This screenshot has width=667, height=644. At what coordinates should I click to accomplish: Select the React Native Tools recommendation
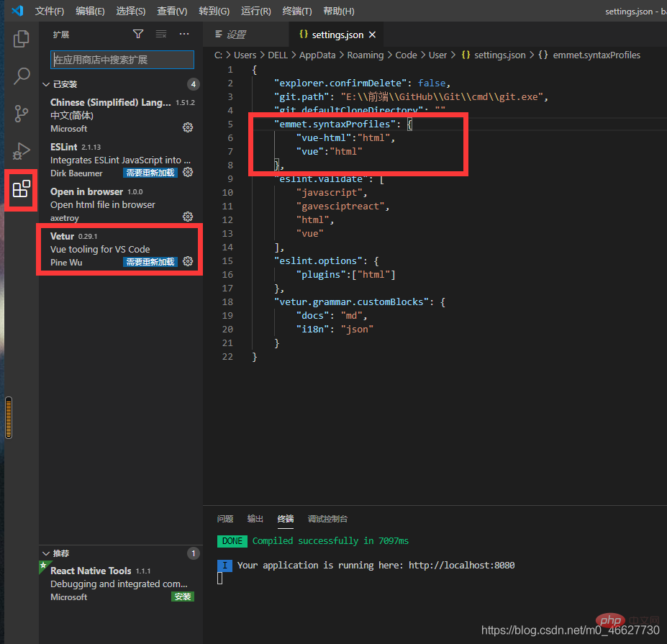point(121,584)
